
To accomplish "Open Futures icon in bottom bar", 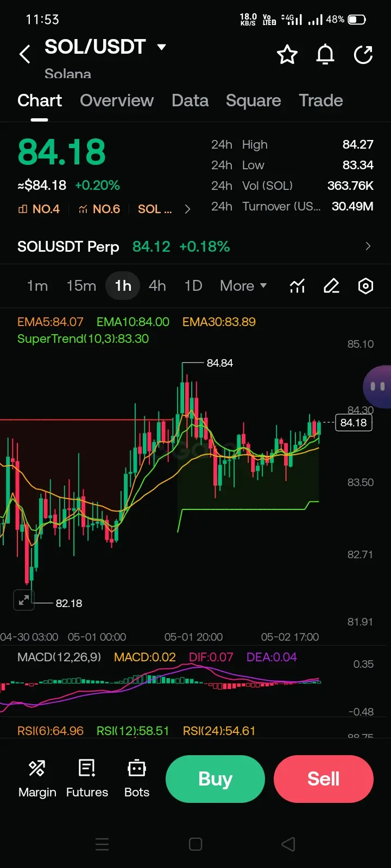I will click(x=87, y=779).
